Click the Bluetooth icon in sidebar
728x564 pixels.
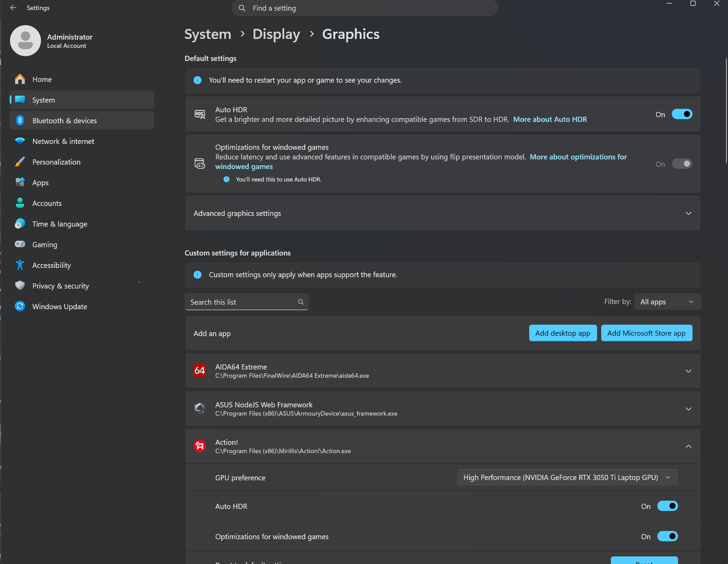coord(20,121)
